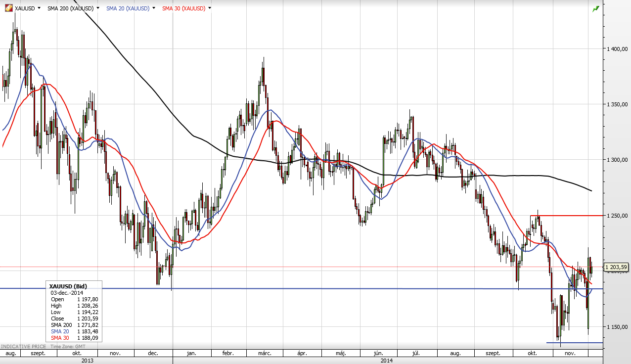Click the current price tag 1 203,59 on axis
631x364 pixels.
click(616, 267)
